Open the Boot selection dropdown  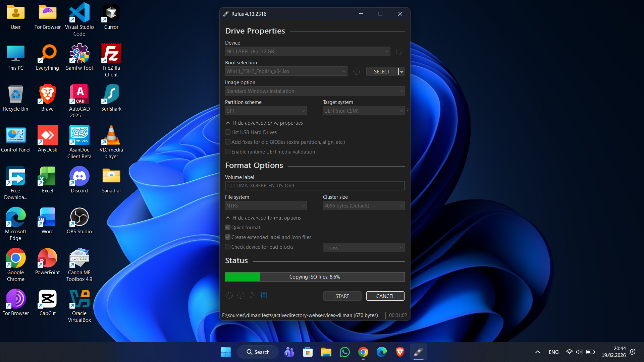click(x=286, y=71)
